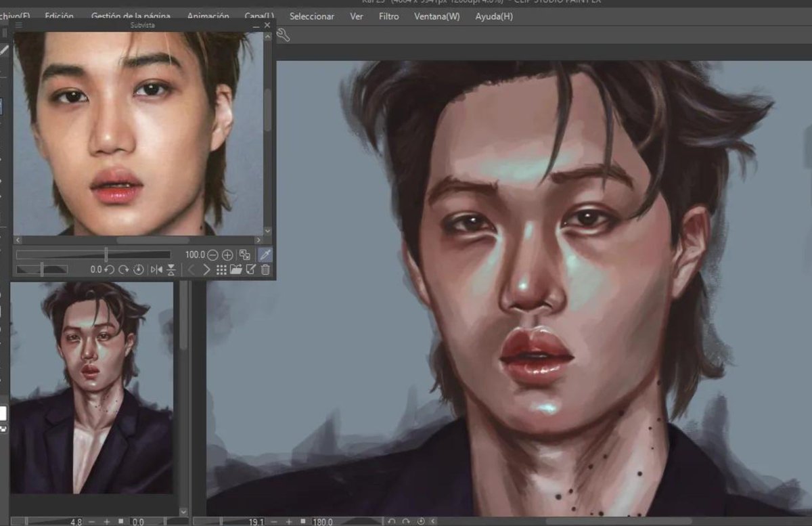Screen dimensions: 812x526
Task: Flip the Subvista image horizontally
Action: (x=156, y=269)
